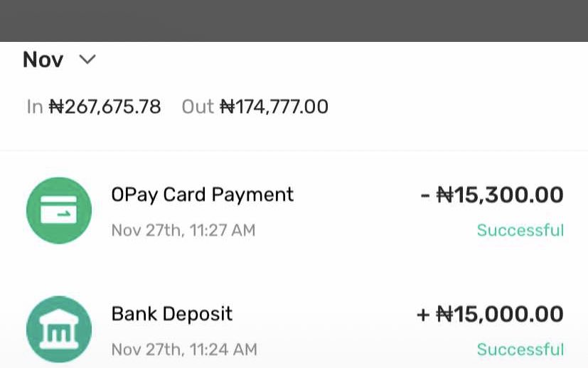Screen dimensions: 588x368
Task: Select the ₦267,675.78 incoming total
Action: point(105,107)
